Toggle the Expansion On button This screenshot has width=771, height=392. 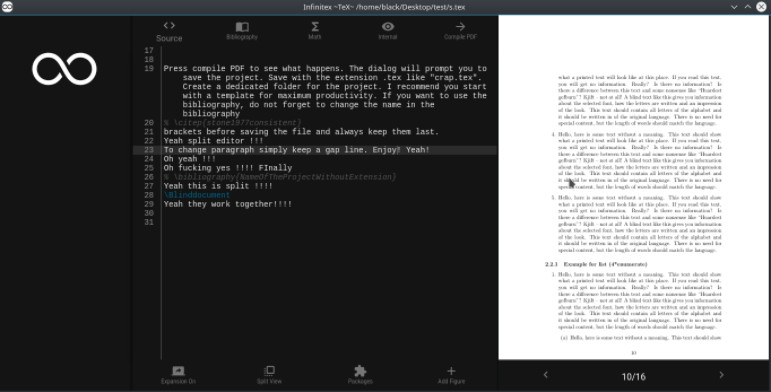click(x=178, y=375)
